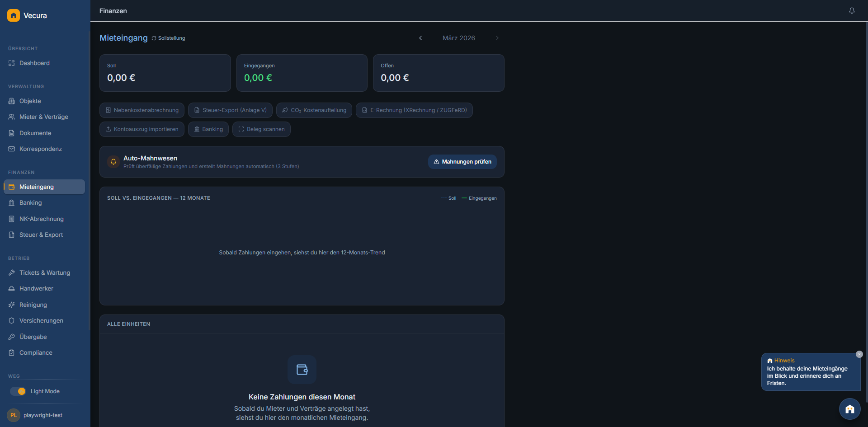Click the wallet icon in empty state

(x=302, y=370)
